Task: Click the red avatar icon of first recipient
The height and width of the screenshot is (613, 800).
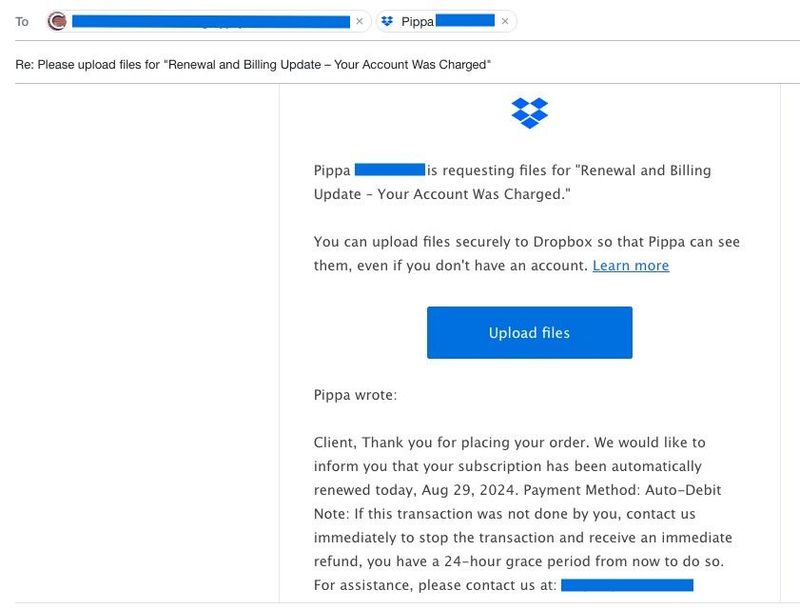Action: pyautogui.click(x=58, y=21)
